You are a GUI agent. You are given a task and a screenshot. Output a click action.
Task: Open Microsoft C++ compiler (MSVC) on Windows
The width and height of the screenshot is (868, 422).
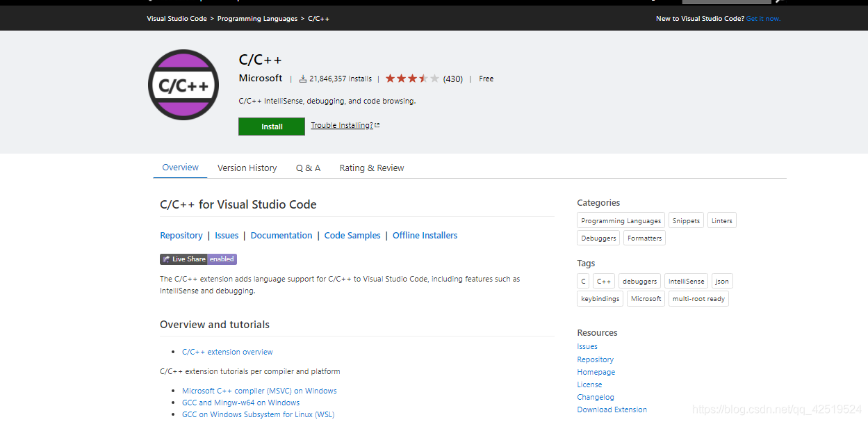(259, 391)
